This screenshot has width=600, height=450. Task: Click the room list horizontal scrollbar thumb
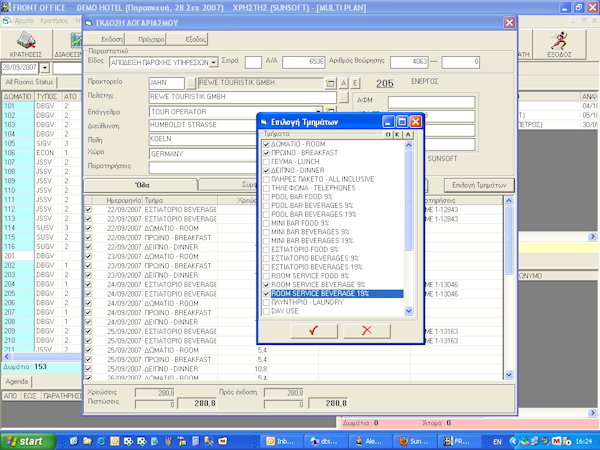tap(48, 357)
